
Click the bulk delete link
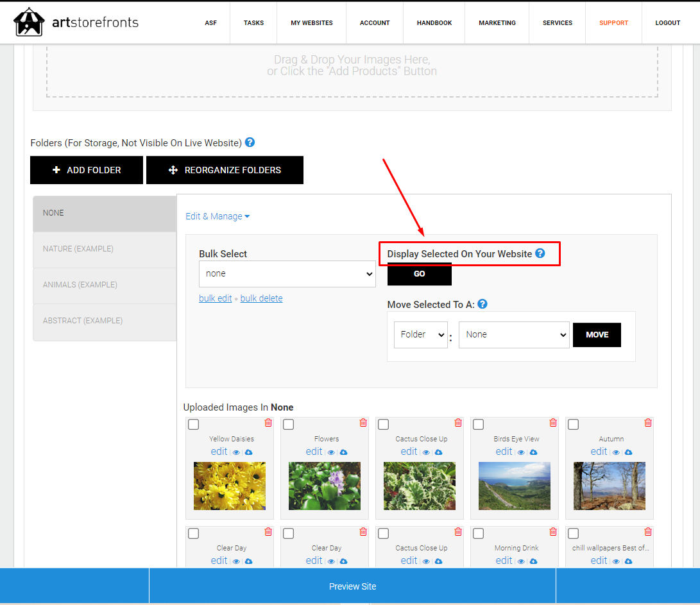click(261, 298)
